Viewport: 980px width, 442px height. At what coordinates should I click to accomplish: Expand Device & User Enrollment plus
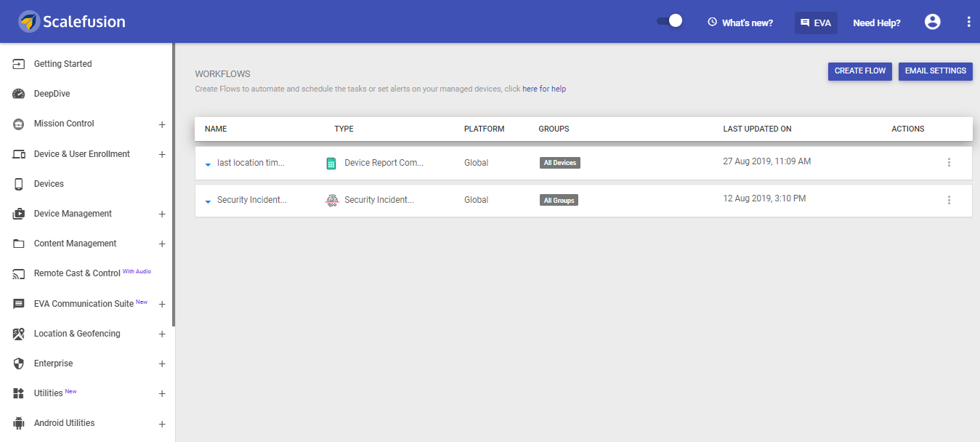tap(162, 155)
